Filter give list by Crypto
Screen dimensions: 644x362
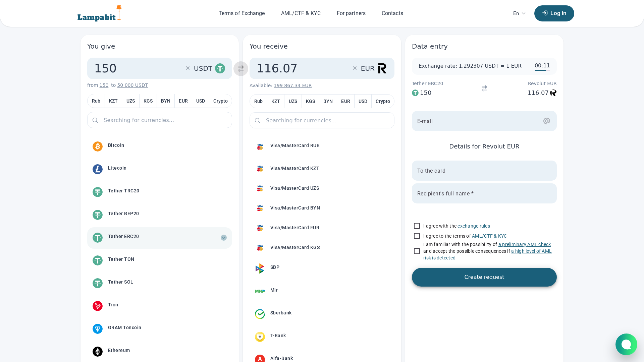tap(220, 101)
